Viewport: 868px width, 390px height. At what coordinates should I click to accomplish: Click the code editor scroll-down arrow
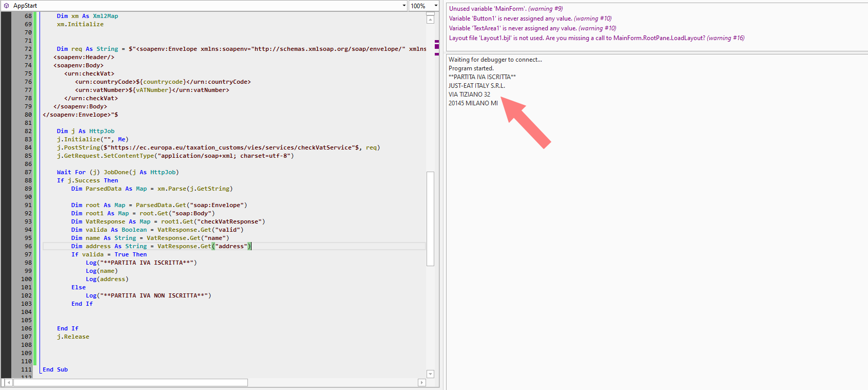pos(430,374)
